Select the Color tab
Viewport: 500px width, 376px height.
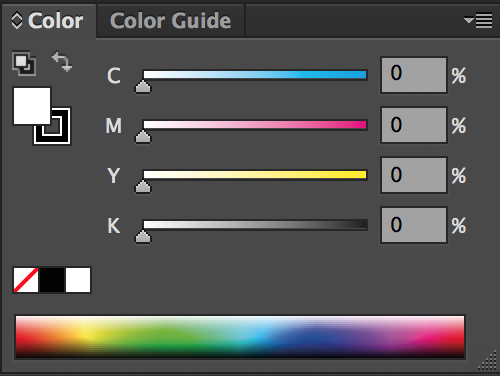[x=55, y=21]
